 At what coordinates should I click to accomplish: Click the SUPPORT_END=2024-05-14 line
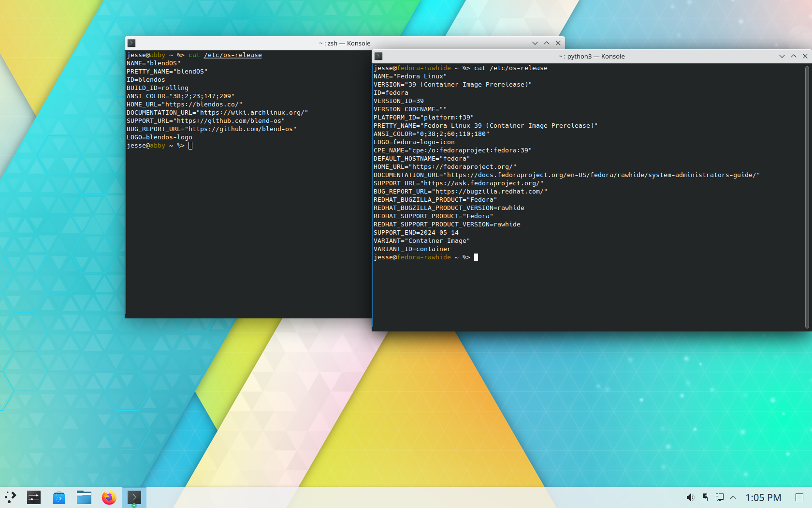tap(416, 233)
